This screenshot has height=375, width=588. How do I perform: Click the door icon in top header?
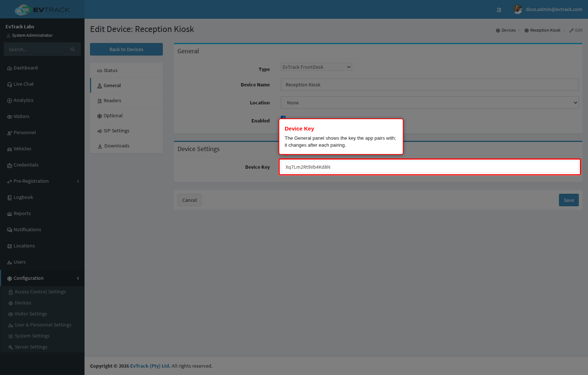point(499,10)
